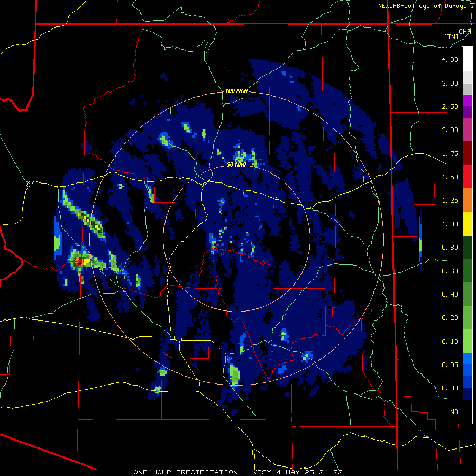Click the 0.60 legend value
The width and height of the screenshot is (476, 476).
(450, 271)
